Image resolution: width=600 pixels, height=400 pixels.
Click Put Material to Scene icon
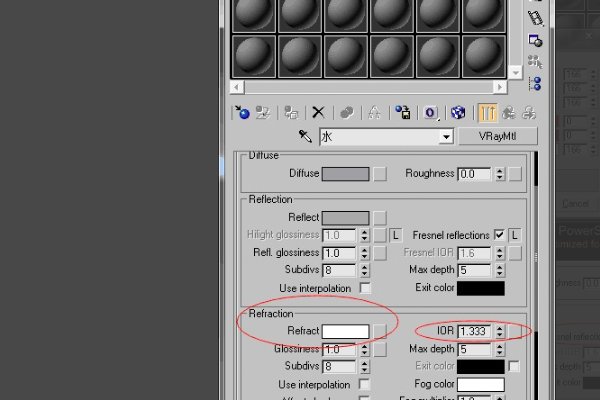pos(263,113)
